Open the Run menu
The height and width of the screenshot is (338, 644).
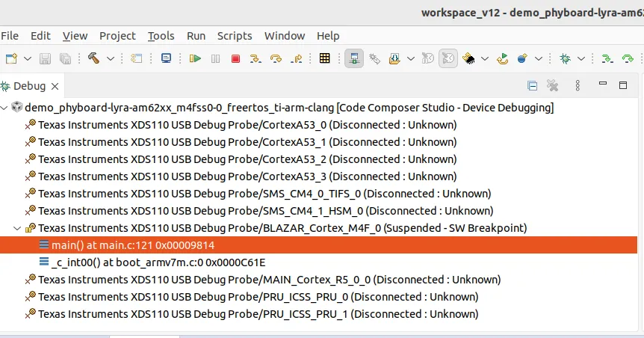pyautogui.click(x=196, y=36)
